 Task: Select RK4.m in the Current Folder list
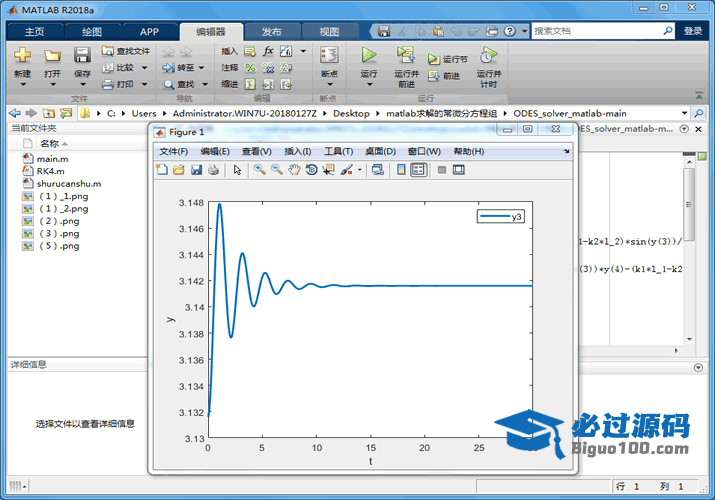coord(51,171)
